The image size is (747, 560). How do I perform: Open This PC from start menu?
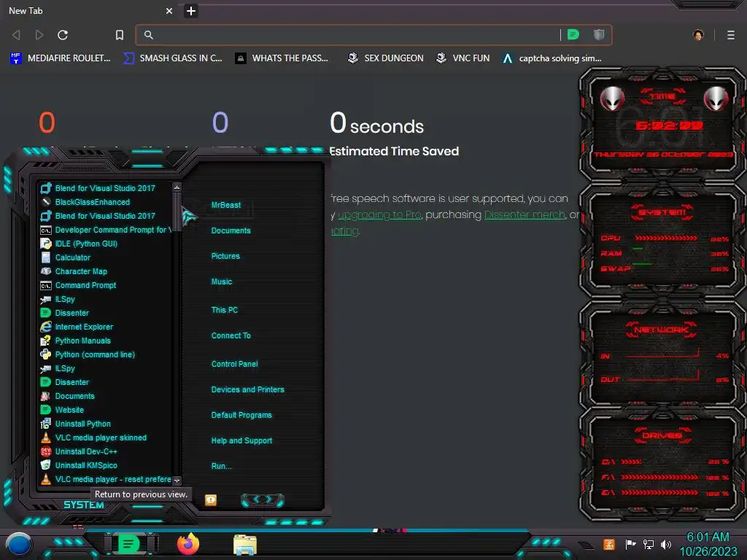(x=225, y=310)
